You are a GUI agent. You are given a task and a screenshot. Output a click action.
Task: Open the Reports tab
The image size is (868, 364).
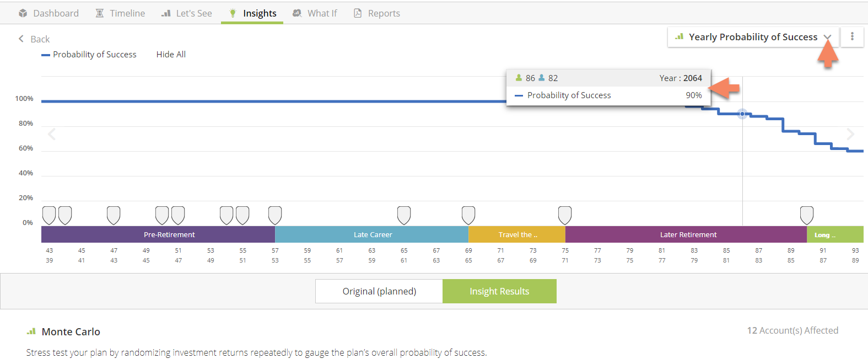377,13
